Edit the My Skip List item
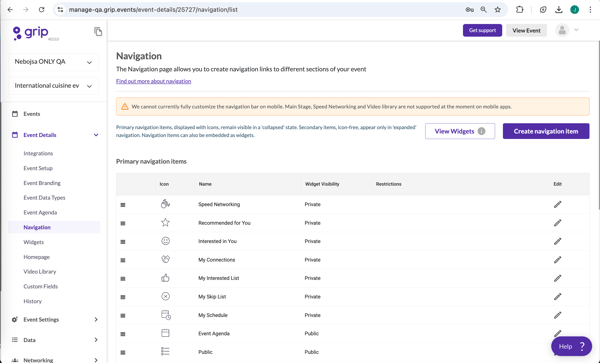 [x=558, y=297]
